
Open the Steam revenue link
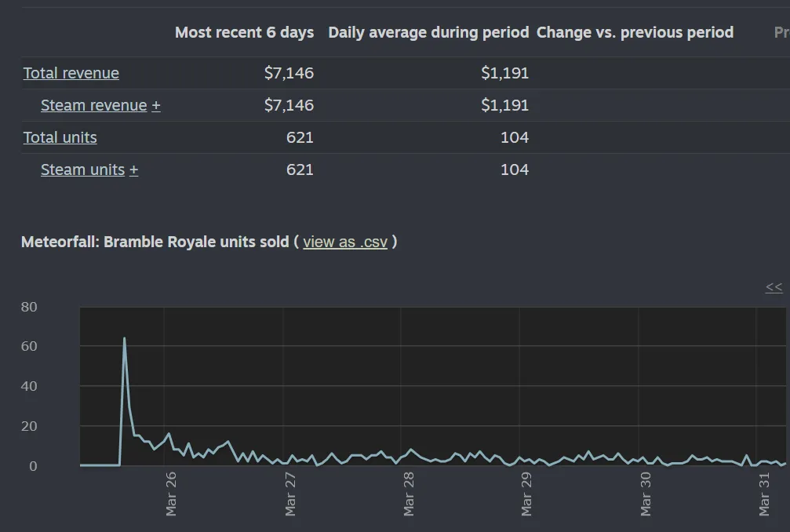pyautogui.click(x=93, y=105)
